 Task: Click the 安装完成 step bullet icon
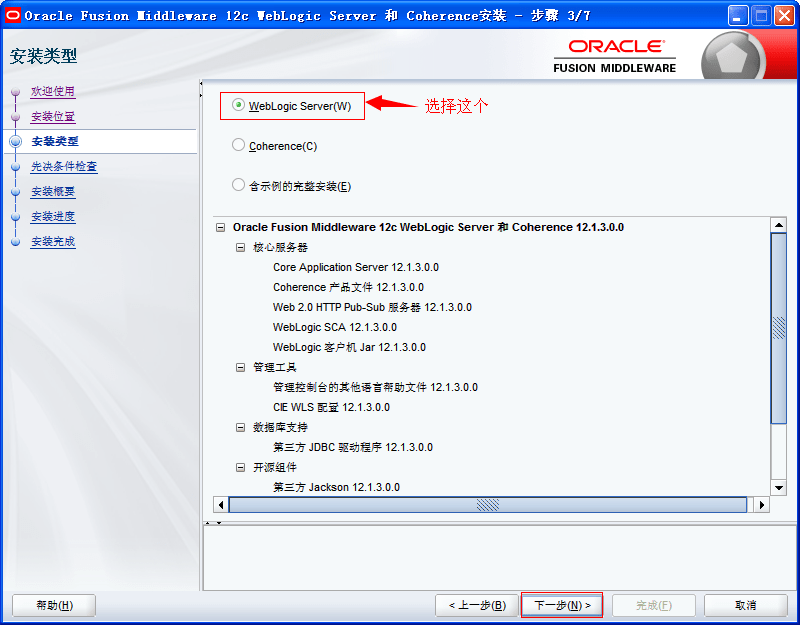(15, 242)
